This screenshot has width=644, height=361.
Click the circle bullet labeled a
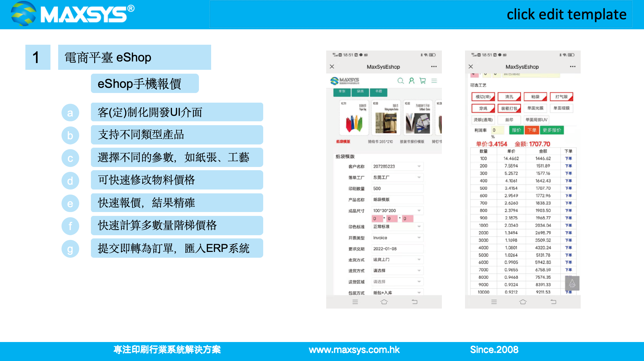pyautogui.click(x=70, y=113)
